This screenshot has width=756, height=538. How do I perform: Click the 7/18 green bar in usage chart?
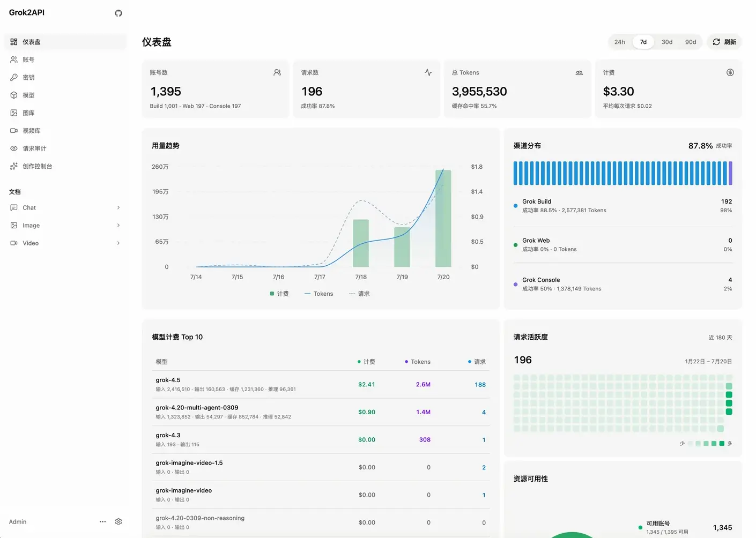point(361,243)
